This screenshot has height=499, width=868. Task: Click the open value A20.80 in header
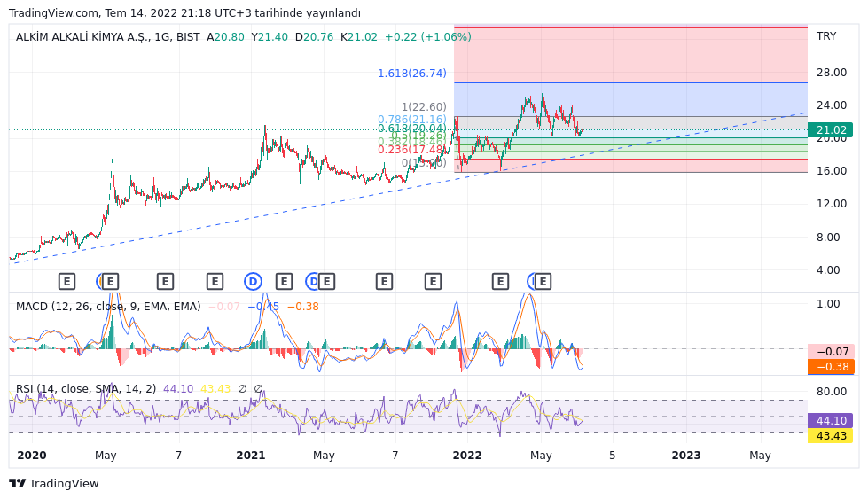225,37
